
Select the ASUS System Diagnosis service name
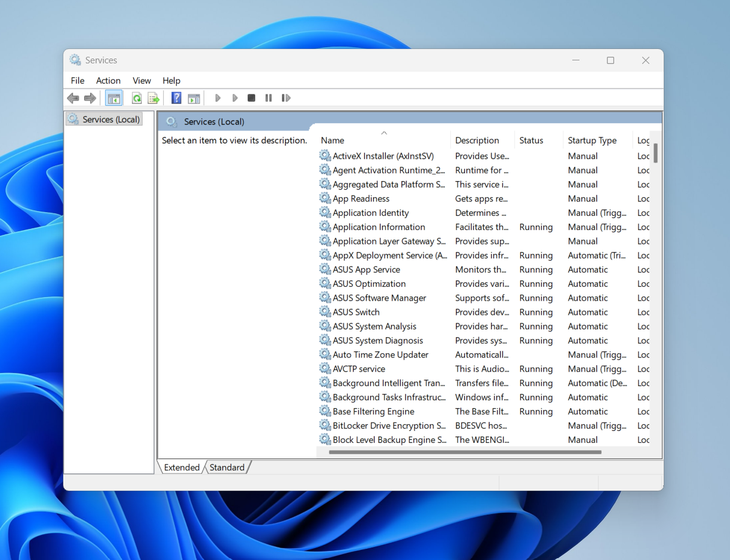(x=378, y=341)
